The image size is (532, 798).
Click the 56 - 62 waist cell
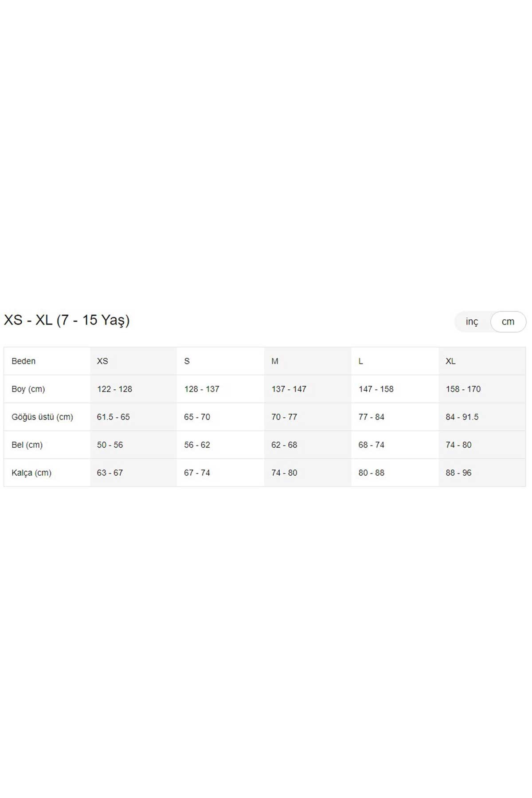pyautogui.click(x=197, y=445)
